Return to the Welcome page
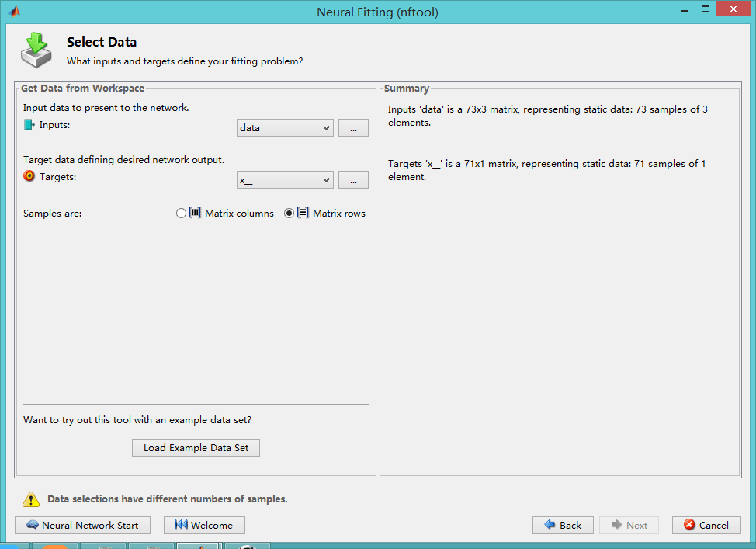 (204, 525)
